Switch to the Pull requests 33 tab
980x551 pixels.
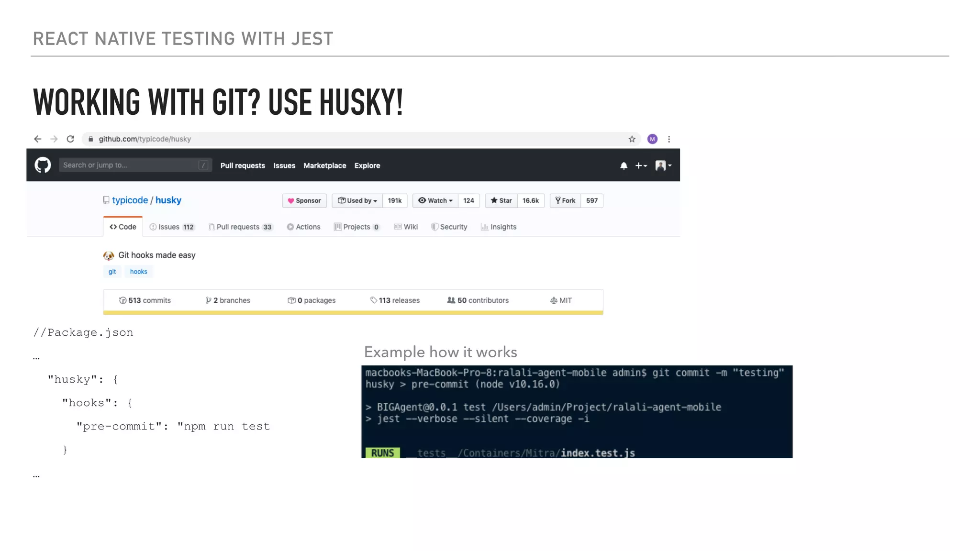click(240, 227)
